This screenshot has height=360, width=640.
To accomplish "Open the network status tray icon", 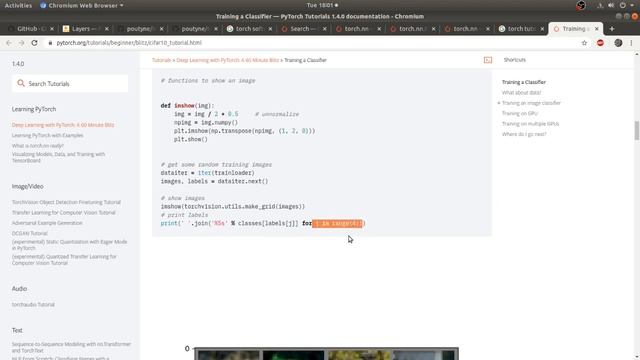I will click(x=600, y=5).
